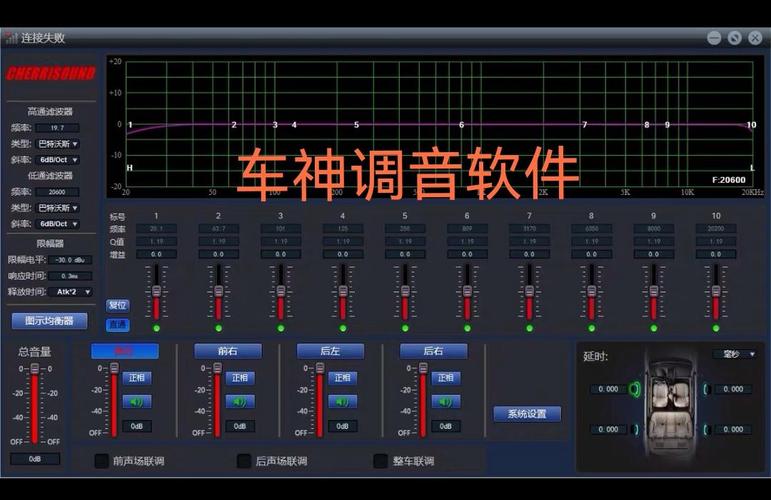Toggle 正相 phase for the 前右 channel
This screenshot has width=771, height=500.
tap(240, 378)
